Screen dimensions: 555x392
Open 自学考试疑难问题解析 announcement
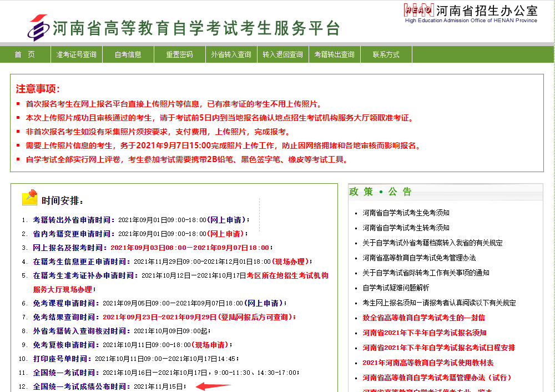click(x=395, y=288)
